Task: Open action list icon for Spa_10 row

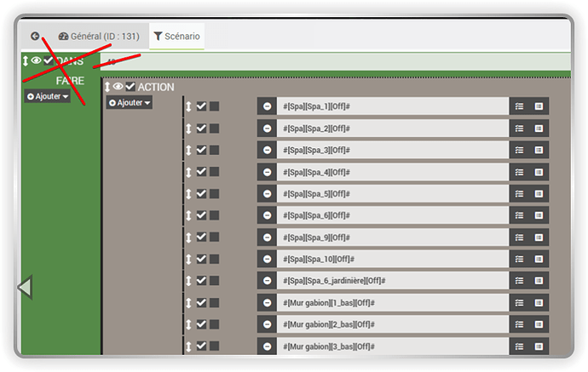Action: coord(519,260)
